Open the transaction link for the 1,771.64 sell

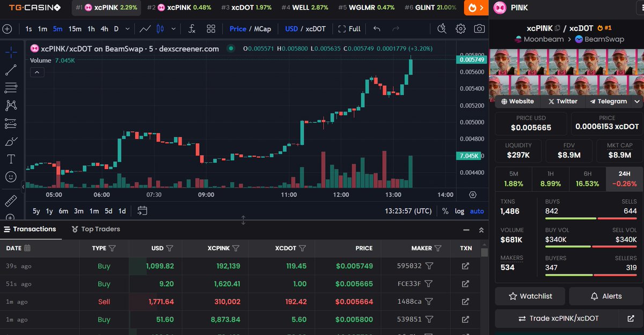click(x=465, y=302)
